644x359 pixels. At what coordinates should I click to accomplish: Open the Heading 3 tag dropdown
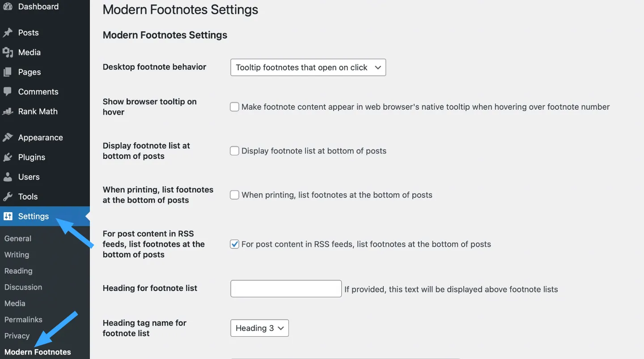pos(259,328)
